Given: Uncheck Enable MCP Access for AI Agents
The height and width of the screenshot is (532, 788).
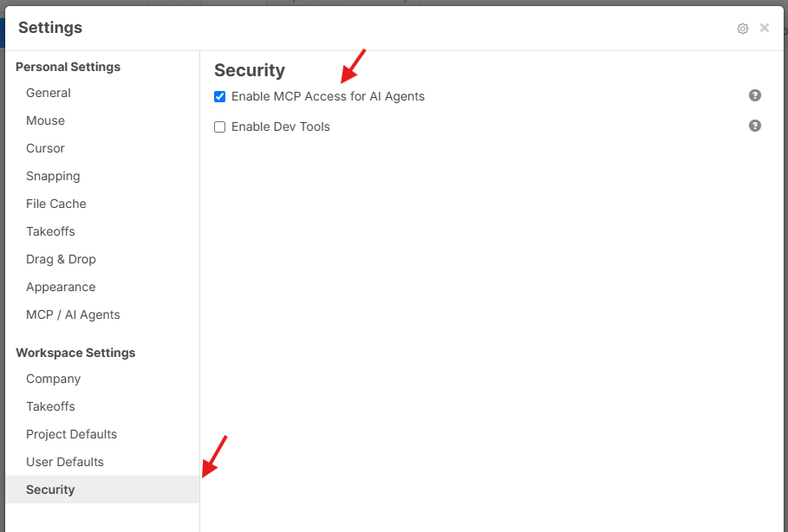Looking at the screenshot, I should tap(219, 96).
